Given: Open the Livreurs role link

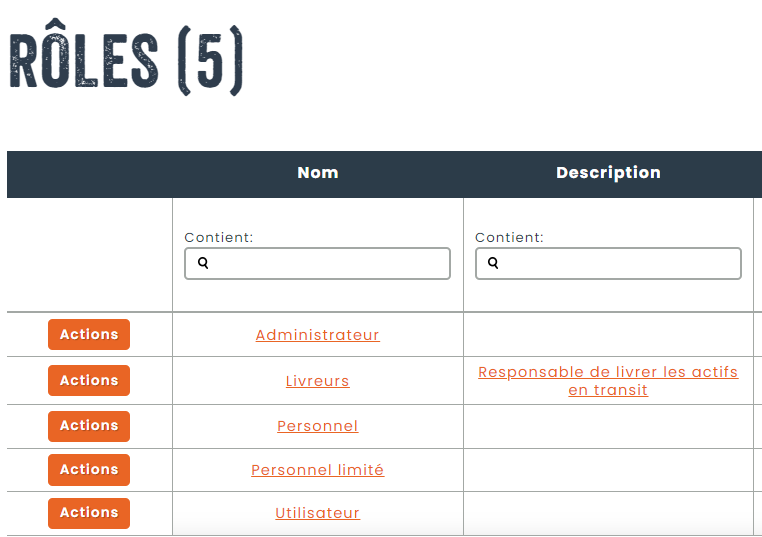Looking at the screenshot, I should click(318, 381).
